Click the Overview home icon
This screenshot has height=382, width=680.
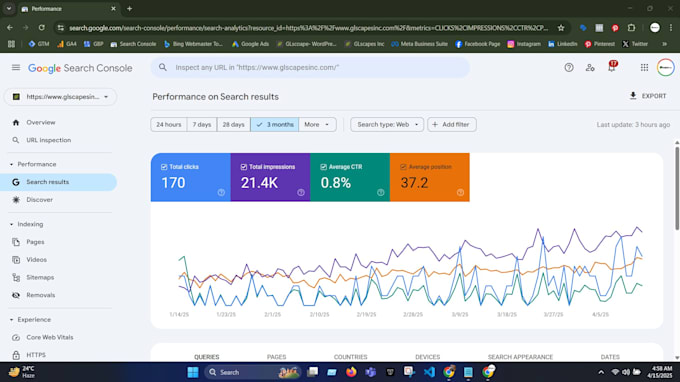pos(16,123)
